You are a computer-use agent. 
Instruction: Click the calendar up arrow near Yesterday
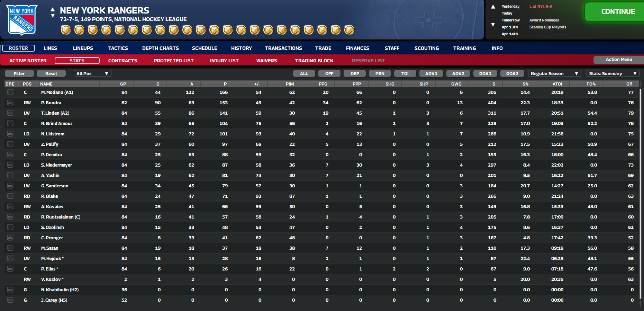(493, 7)
